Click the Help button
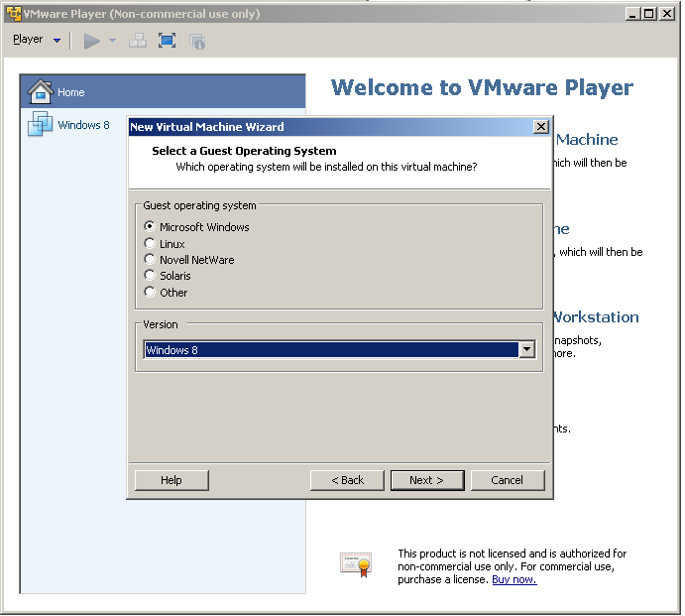685x616 pixels. [171, 480]
